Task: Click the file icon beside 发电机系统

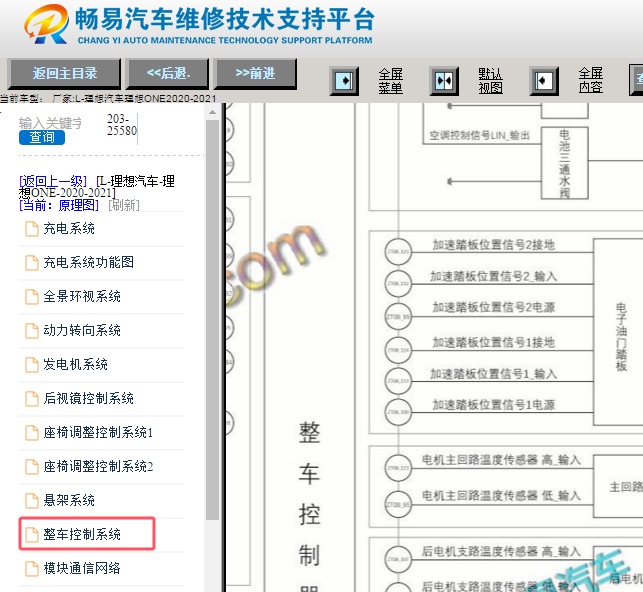Action: [32, 365]
